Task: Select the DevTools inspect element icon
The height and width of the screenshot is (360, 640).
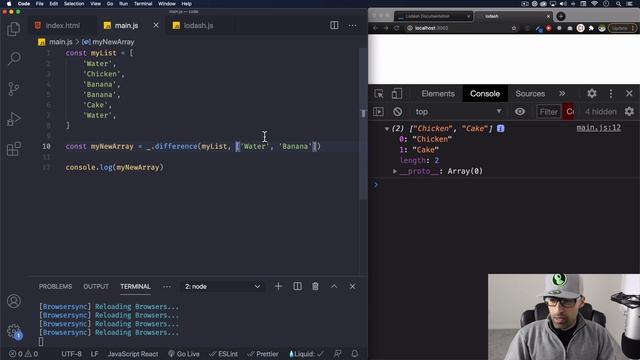Action: point(379,94)
